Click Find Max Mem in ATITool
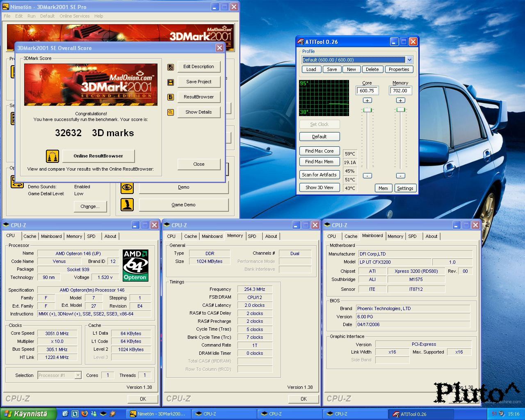Viewport: 525px width, 420px height. (x=320, y=162)
